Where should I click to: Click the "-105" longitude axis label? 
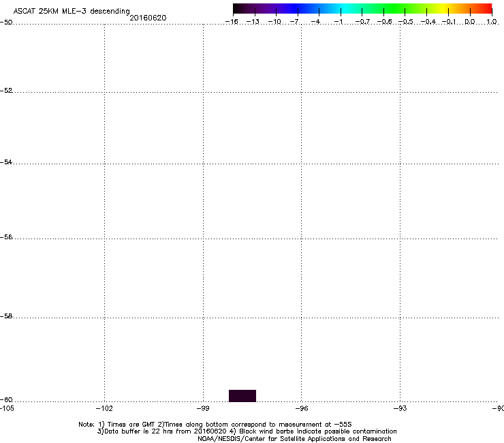coord(7,408)
